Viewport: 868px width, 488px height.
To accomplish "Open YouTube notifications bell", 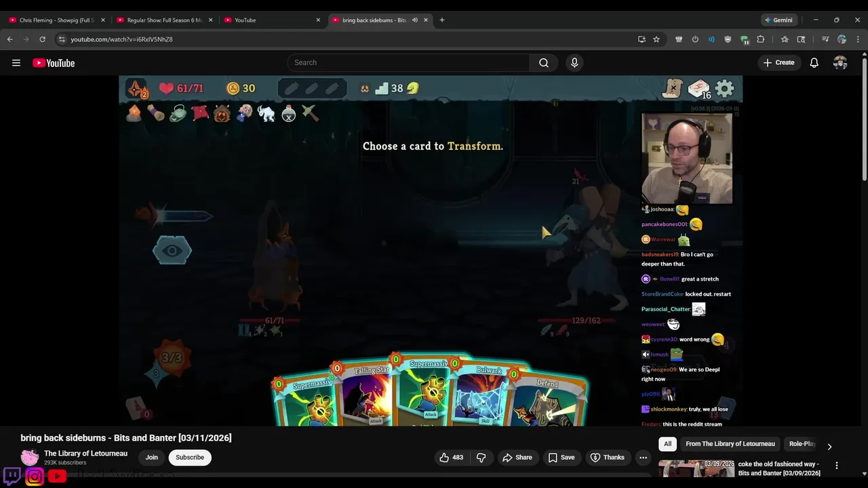I will (814, 62).
